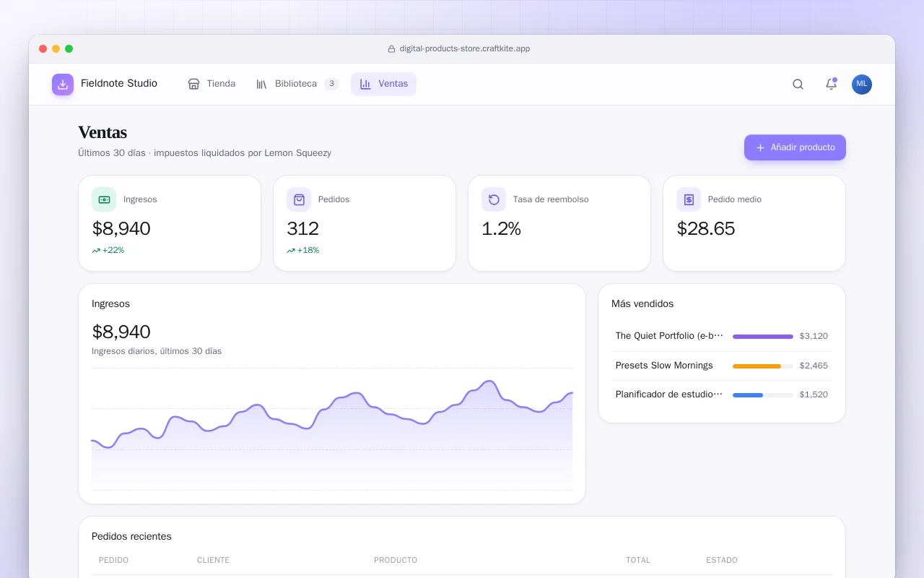Click the ESTADO column header
Screen dimensions: 924x578
[x=722, y=560]
